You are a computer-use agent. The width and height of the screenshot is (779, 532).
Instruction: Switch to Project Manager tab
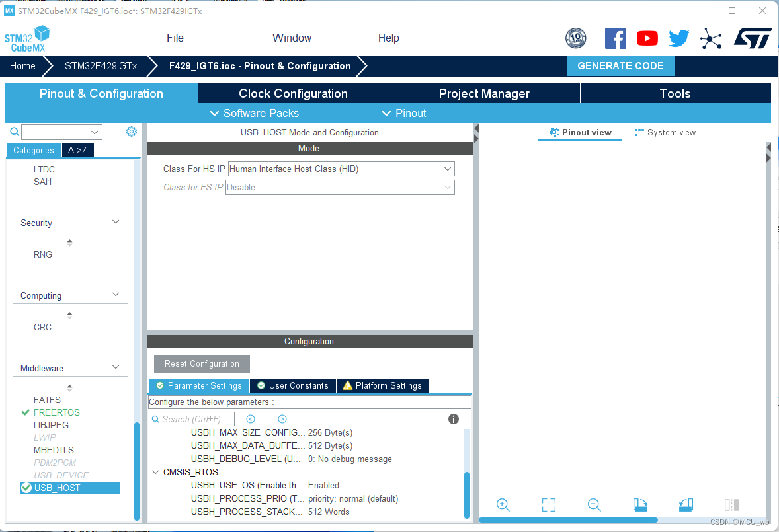point(484,93)
